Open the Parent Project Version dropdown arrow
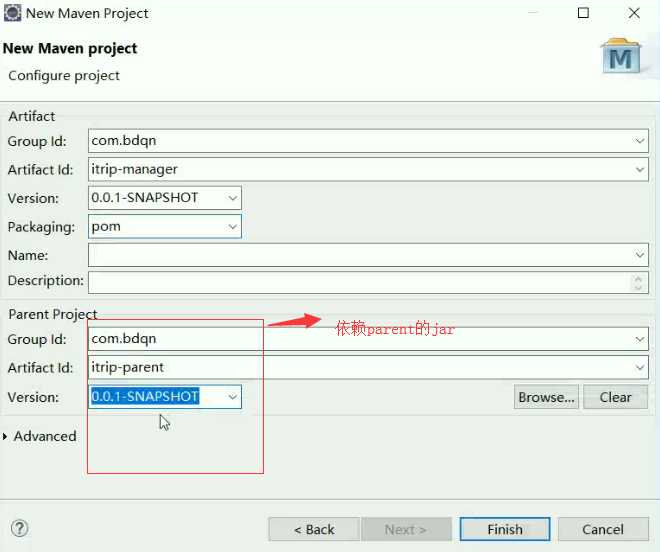Image resolution: width=660 pixels, height=552 pixels. click(x=232, y=397)
